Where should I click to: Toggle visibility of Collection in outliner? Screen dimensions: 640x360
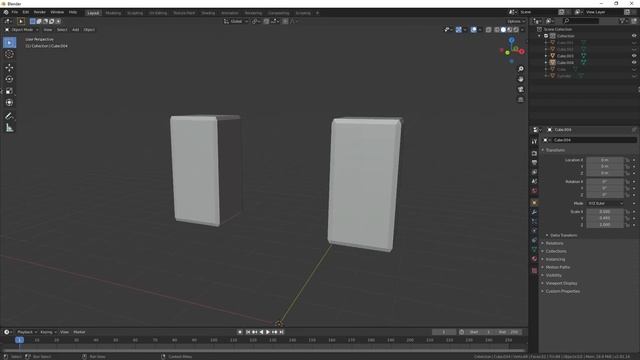[x=634, y=36]
